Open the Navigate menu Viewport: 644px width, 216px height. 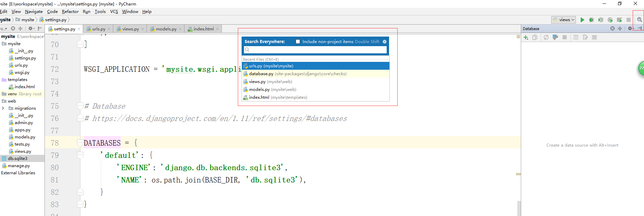point(34,12)
